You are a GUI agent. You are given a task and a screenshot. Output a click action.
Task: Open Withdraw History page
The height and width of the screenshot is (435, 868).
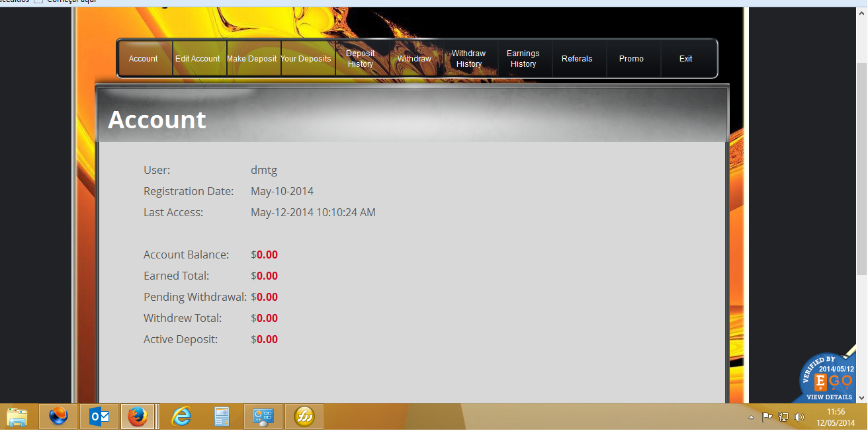click(469, 59)
